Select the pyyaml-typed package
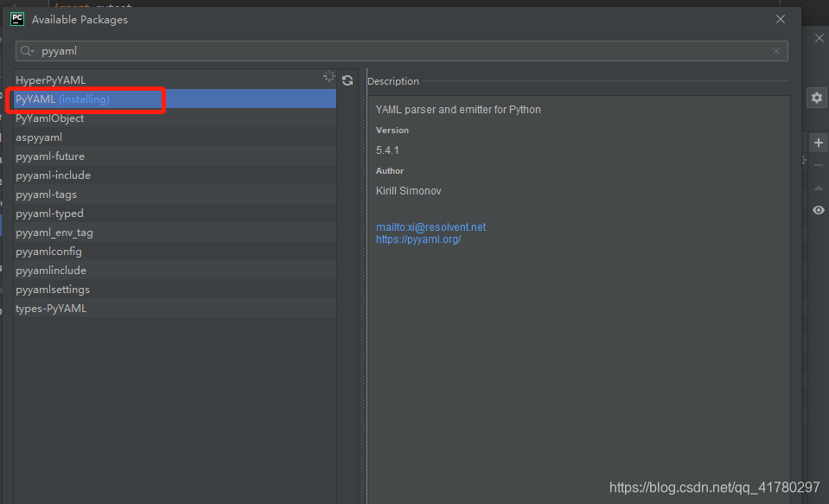Image resolution: width=829 pixels, height=504 pixels. click(175, 214)
